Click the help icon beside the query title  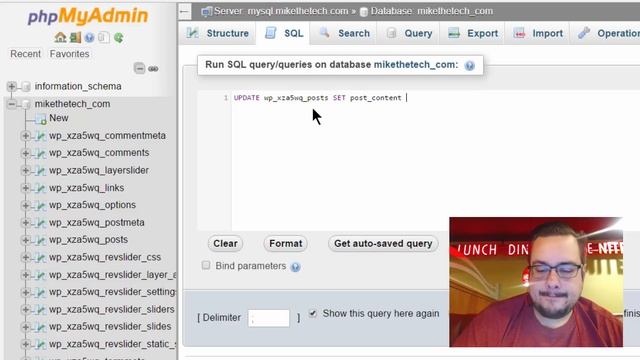point(469,65)
